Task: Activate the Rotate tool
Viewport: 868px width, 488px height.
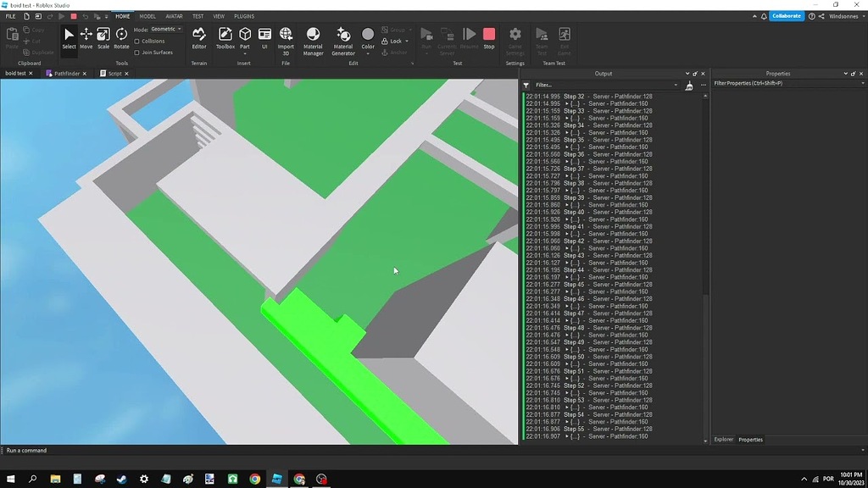Action: click(x=121, y=38)
